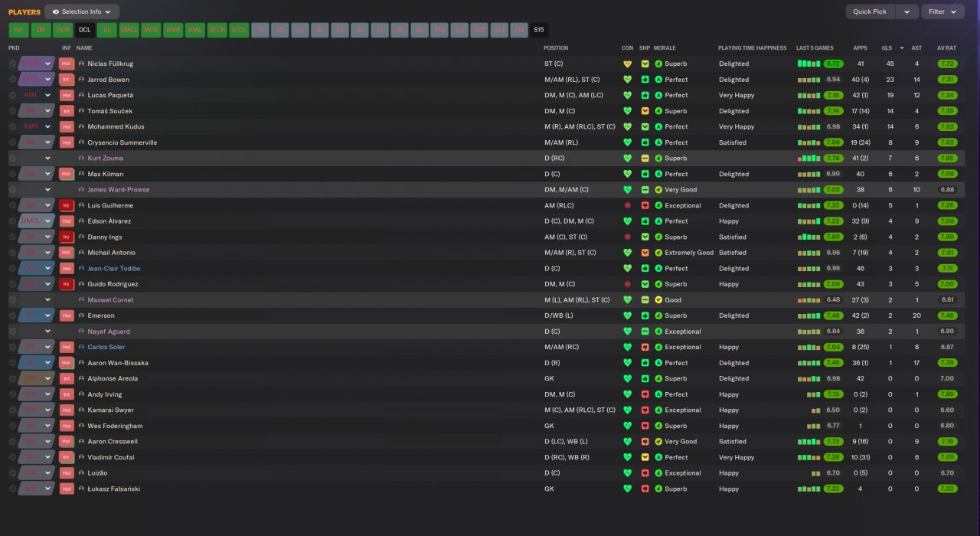Click the eye icon in Selection Info

point(56,11)
